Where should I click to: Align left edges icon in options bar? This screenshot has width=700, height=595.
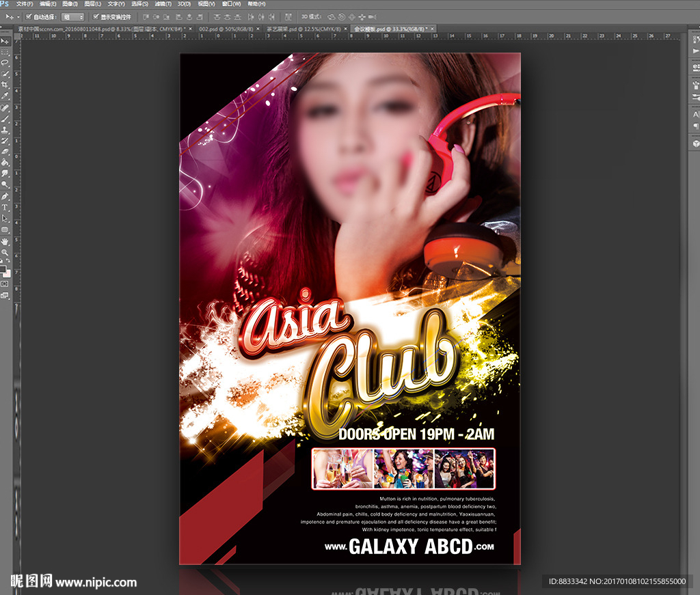click(x=178, y=17)
